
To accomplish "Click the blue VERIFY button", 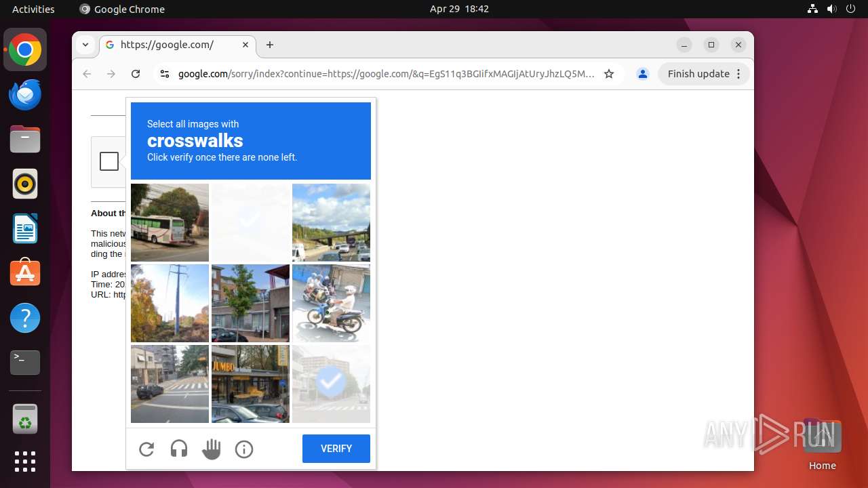I will coord(336,449).
